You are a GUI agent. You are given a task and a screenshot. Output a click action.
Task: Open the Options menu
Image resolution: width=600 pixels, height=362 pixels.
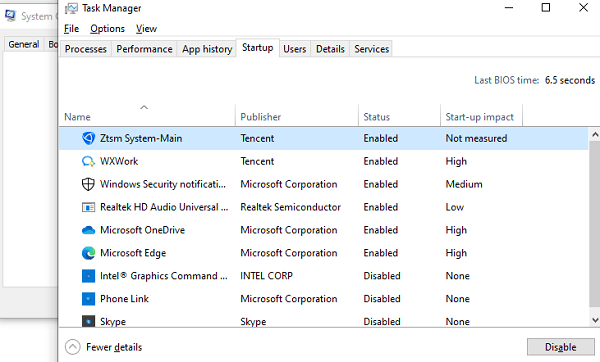(108, 29)
